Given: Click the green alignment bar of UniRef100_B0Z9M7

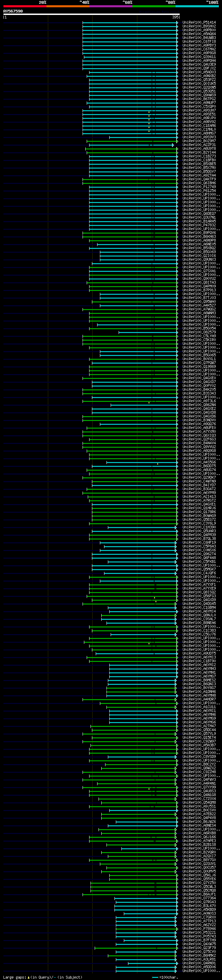Looking at the screenshot, I should point(132,141).
